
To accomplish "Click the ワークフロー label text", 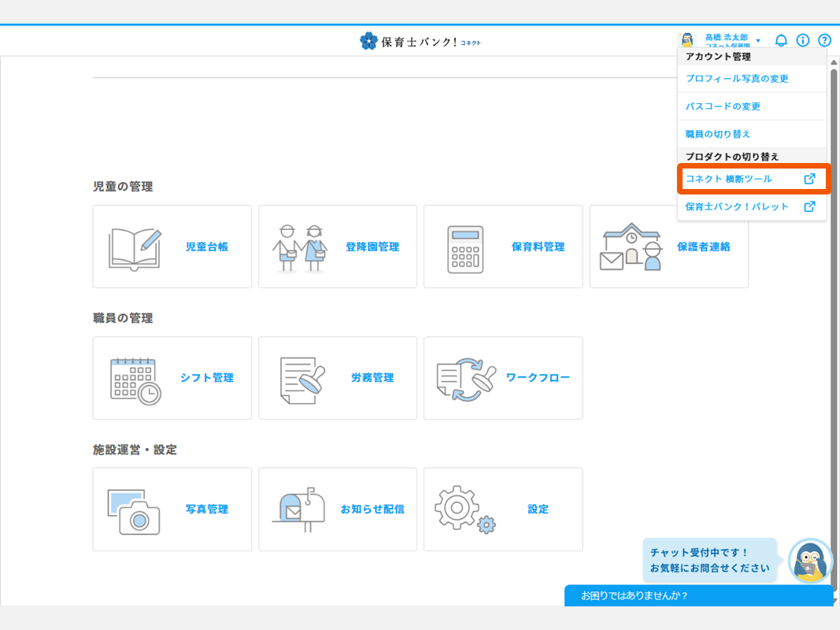I will pyautogui.click(x=538, y=378).
